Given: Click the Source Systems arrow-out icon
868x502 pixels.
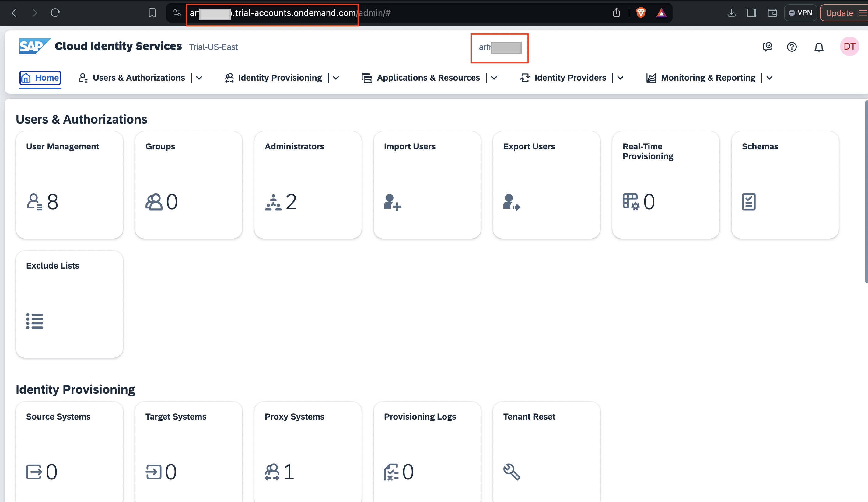Looking at the screenshot, I should tap(34, 472).
